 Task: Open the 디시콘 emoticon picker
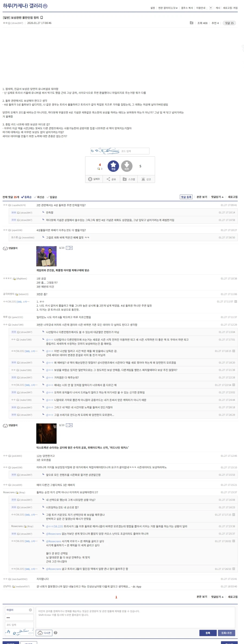(x=44, y=633)
